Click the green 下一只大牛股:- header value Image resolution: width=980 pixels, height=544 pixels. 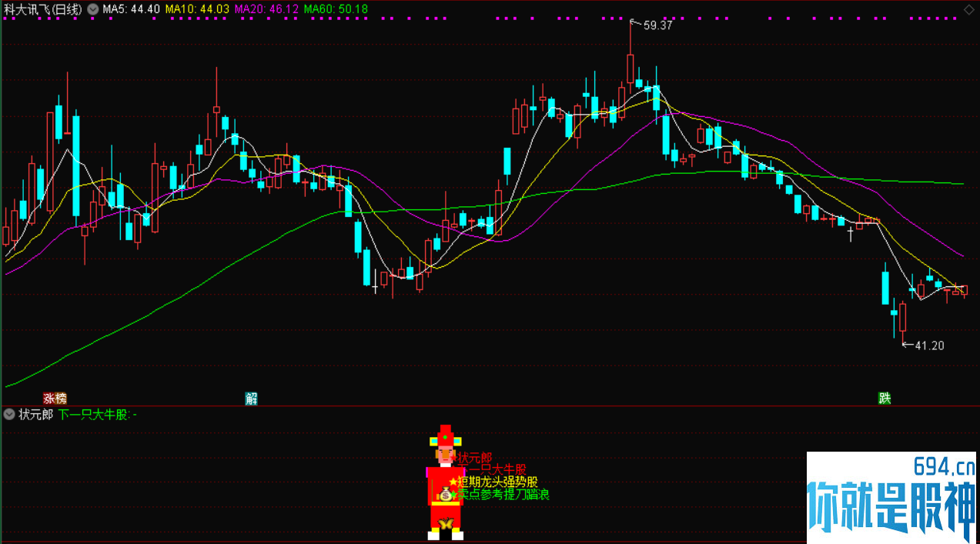(98, 414)
